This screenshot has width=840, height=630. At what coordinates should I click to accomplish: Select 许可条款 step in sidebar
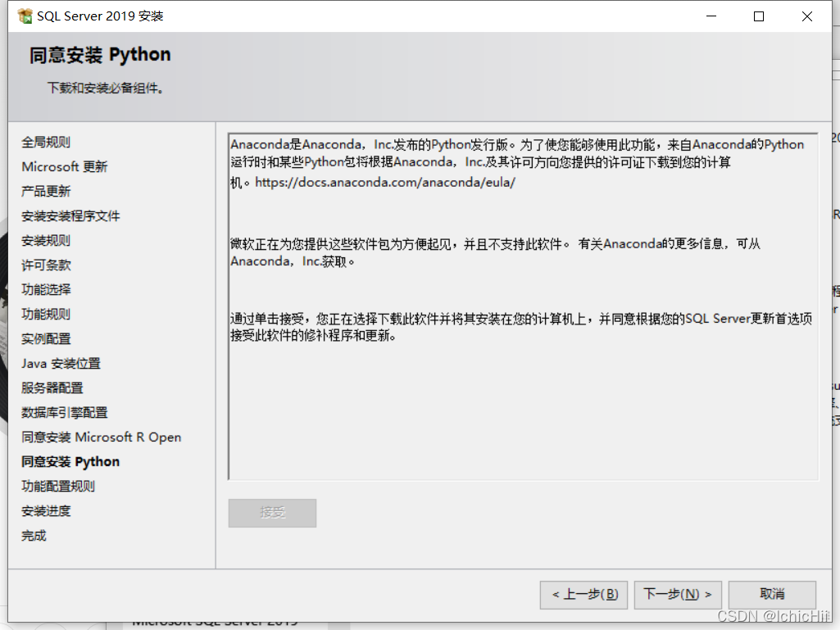46,265
